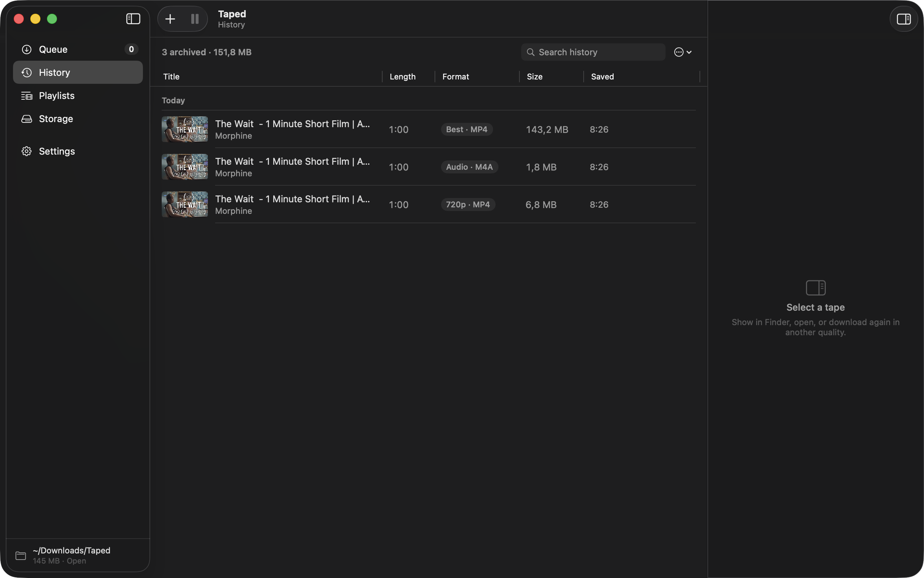The image size is (924, 578).
Task: Sort by the Size column header
Action: (x=535, y=77)
